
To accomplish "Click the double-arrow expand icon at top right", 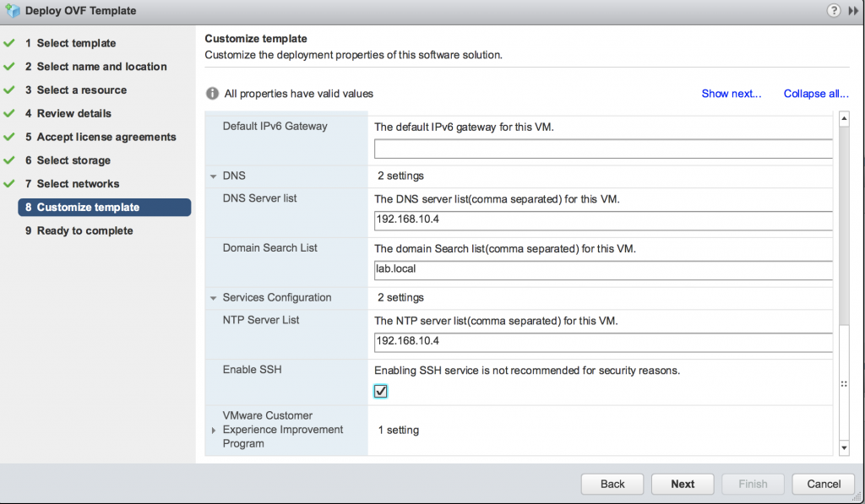I will pos(853,10).
